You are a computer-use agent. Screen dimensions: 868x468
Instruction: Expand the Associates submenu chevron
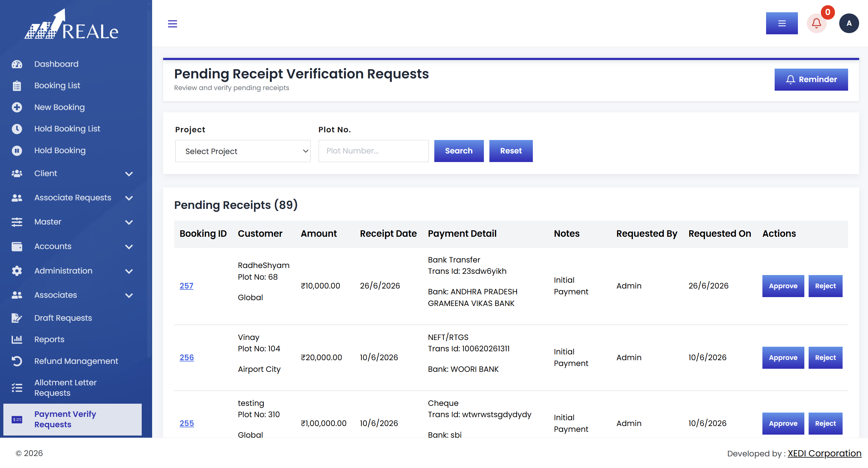click(x=129, y=296)
